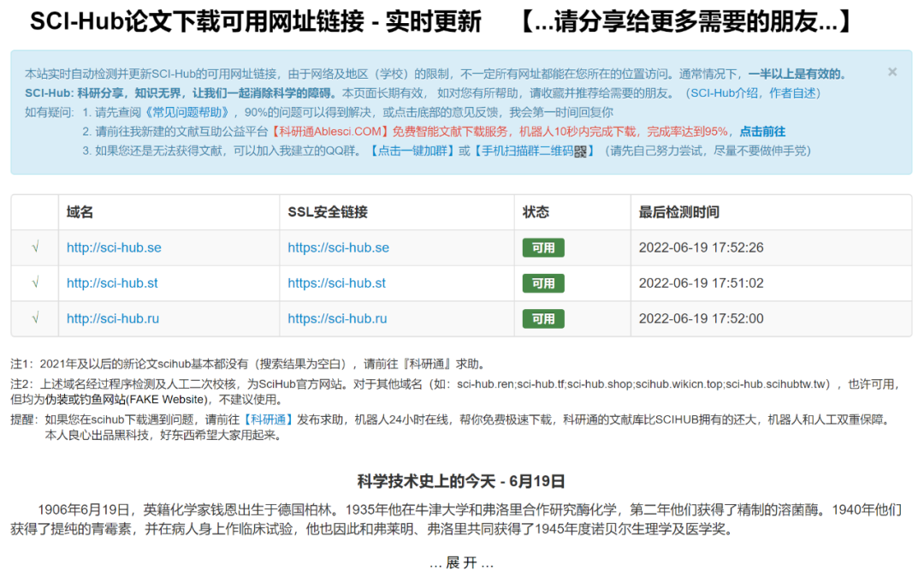Open the SCI-Hub介绍 link
Viewport: 924px width, 583px height.
click(725, 93)
